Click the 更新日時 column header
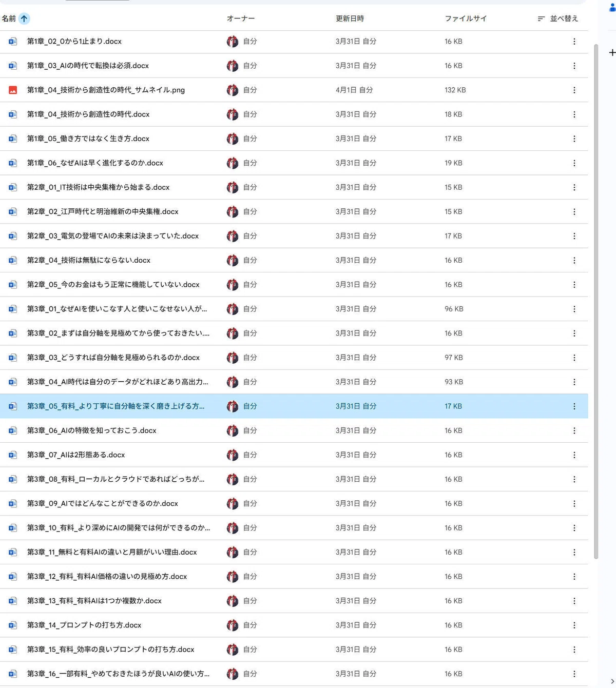Viewport: 616px width, 688px height. pyautogui.click(x=350, y=18)
